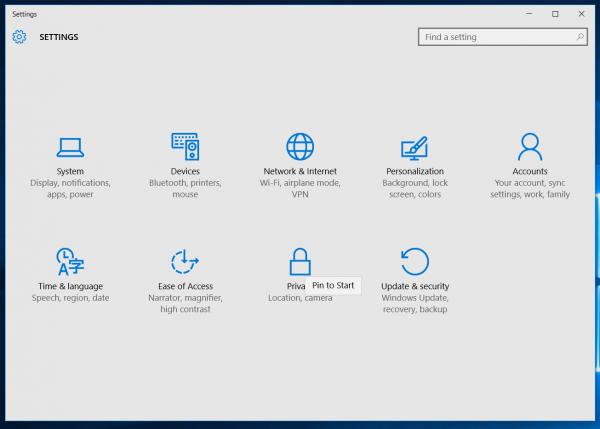600x429 pixels.
Task: Click 'Background, lock screen, colors' description
Action: point(415,189)
